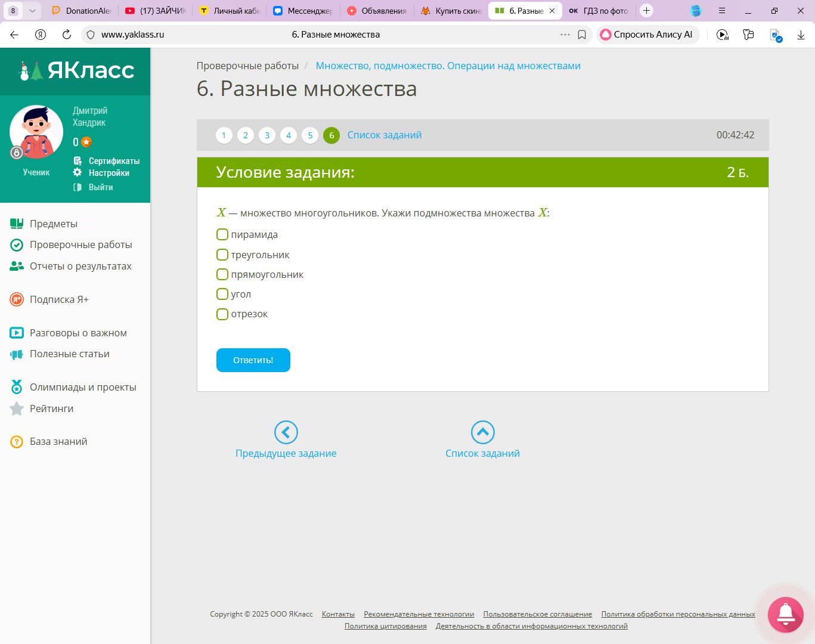This screenshot has height=644, width=815.
Task: Reload the page with the refresh icon
Action: click(x=67, y=35)
